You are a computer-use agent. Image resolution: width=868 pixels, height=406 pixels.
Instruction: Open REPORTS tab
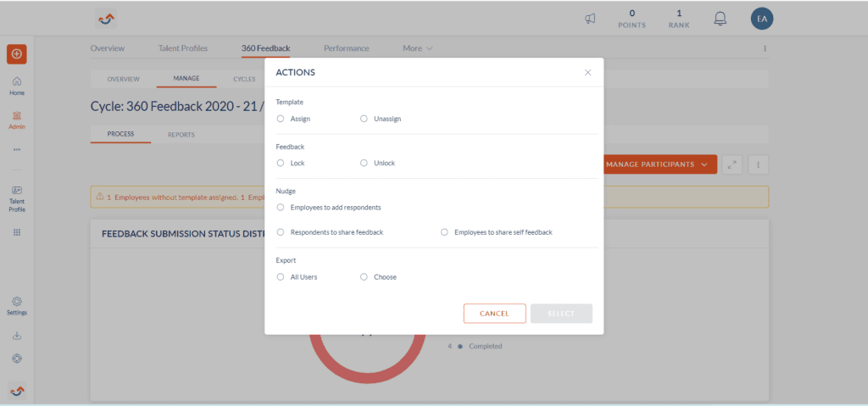[181, 135]
